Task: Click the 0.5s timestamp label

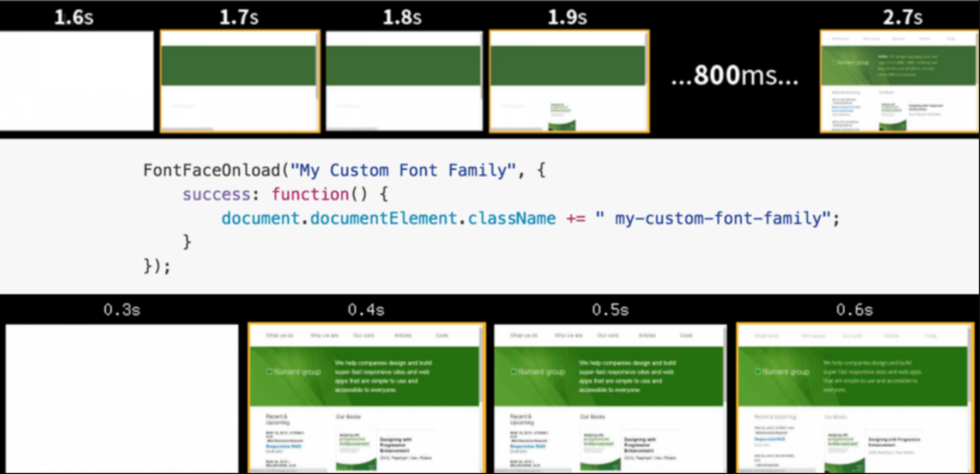Action: click(610, 310)
